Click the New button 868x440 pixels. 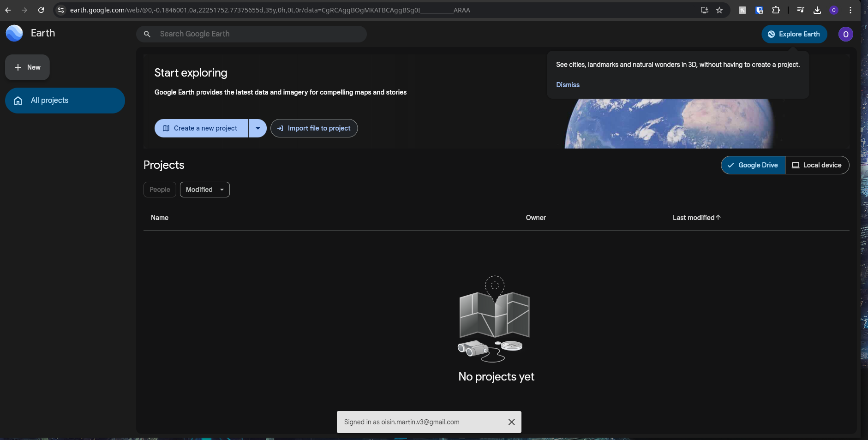27,67
